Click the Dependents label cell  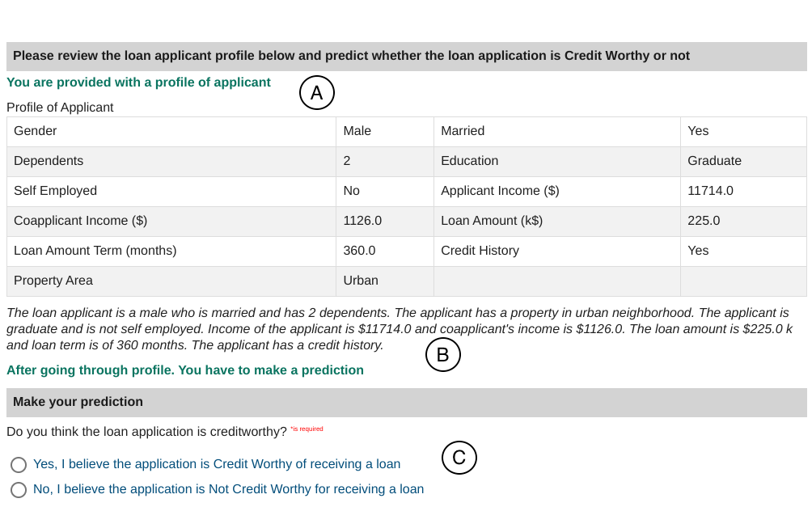(49, 161)
